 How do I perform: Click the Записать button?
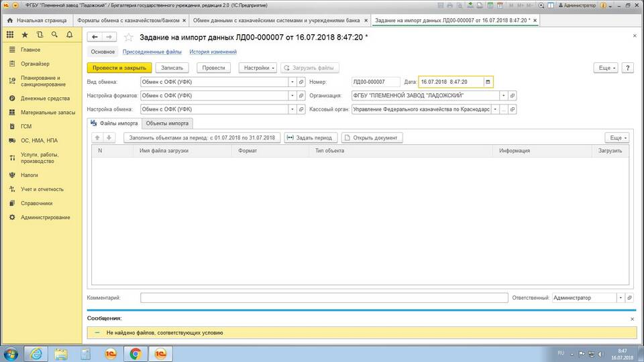tap(172, 68)
